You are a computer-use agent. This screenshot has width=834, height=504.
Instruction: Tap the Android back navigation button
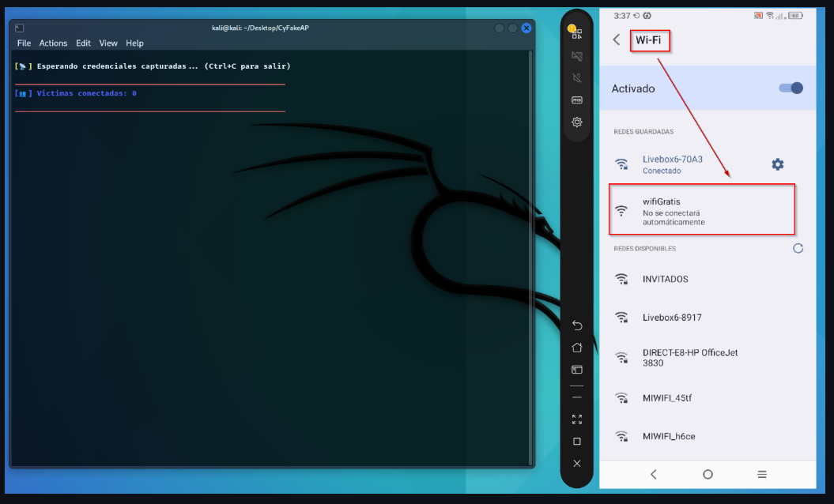[654, 474]
